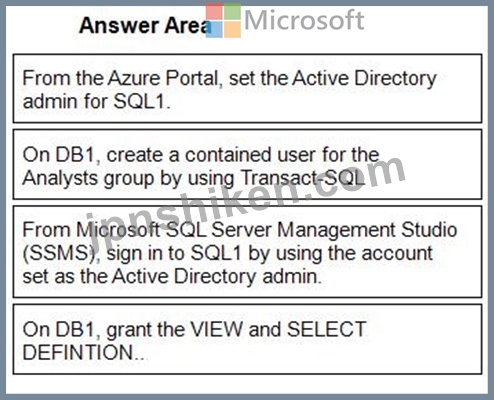Click the words 'Azure Portal' in the first step
Image resolution: width=494 pixels, height=400 pixels.
[163, 79]
